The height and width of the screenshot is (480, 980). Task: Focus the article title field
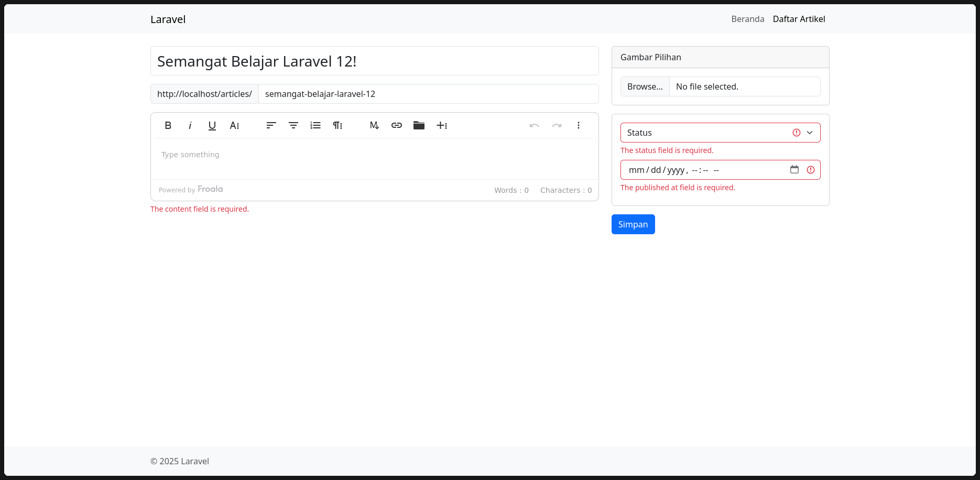[375, 61]
